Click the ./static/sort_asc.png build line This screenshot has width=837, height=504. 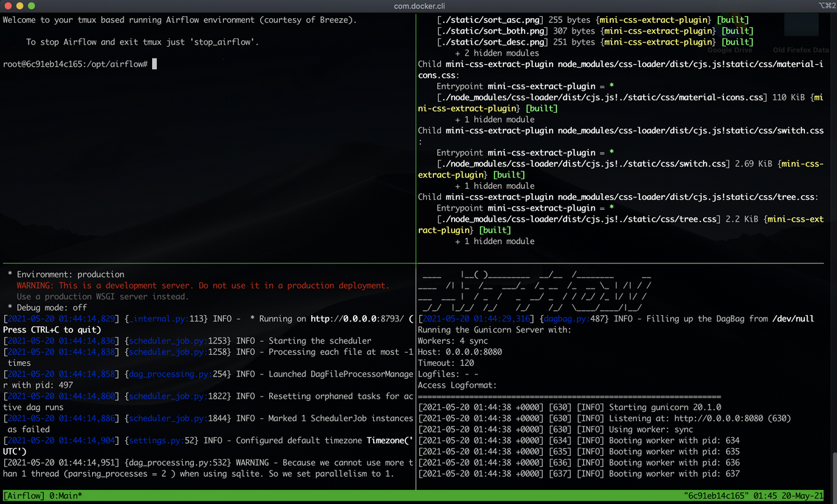tap(594, 20)
